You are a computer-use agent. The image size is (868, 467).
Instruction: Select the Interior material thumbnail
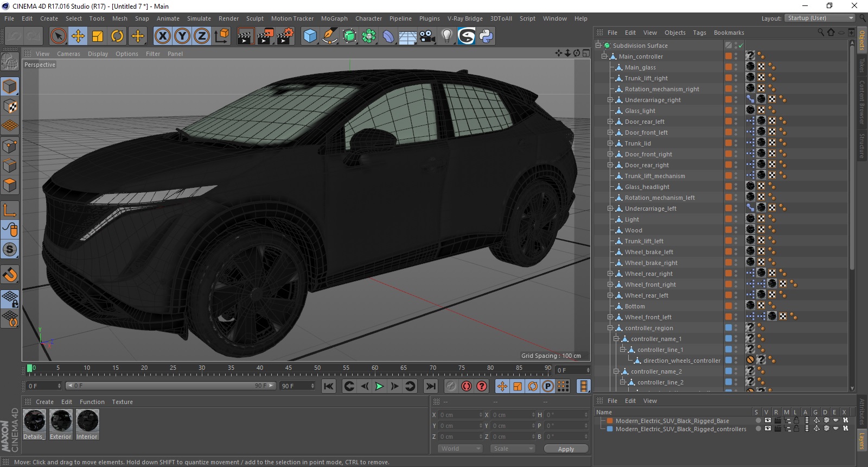(x=87, y=424)
